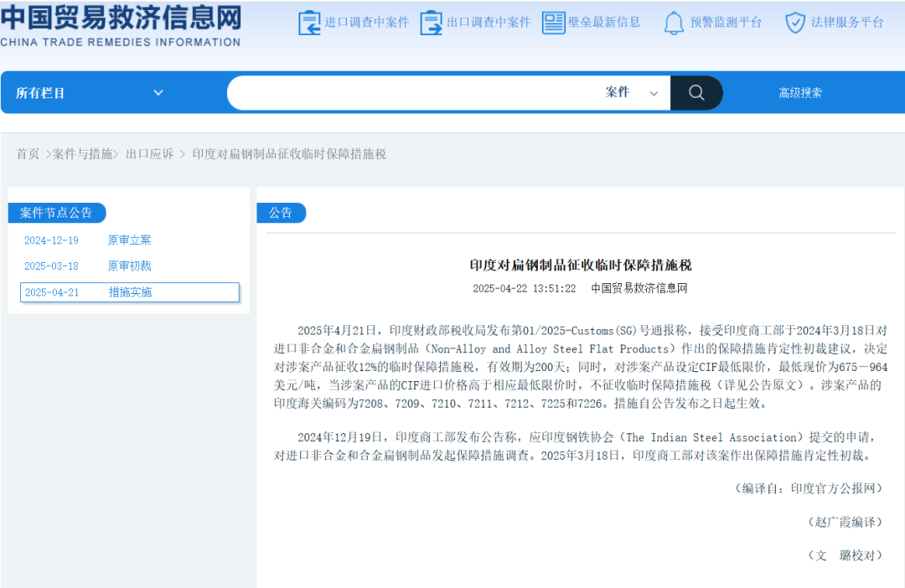Open 高级搜索 advanced search
This screenshot has height=588, width=905.
[800, 92]
